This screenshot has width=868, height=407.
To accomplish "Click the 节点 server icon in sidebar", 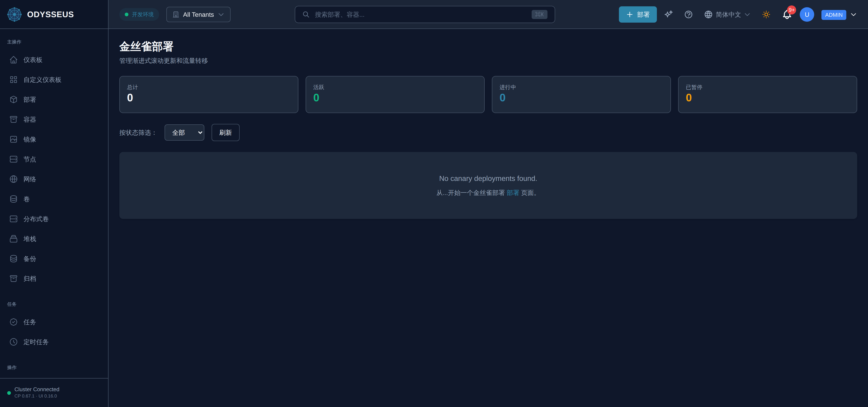I will [14, 159].
